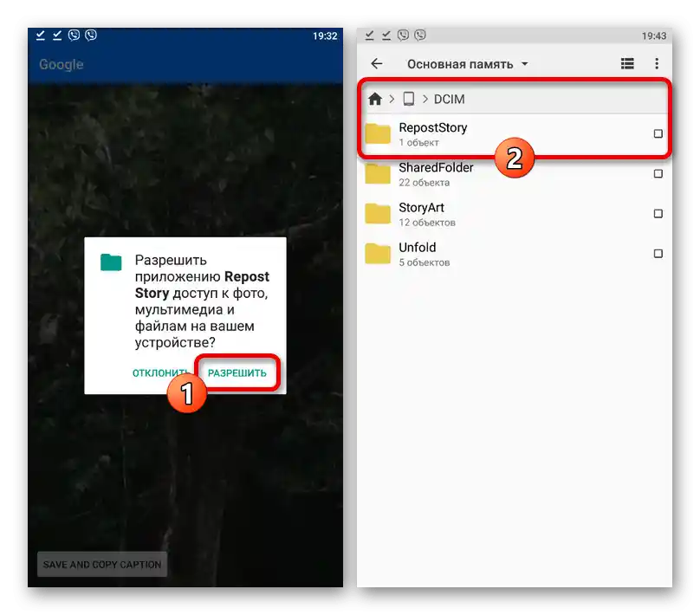The image size is (700, 615).
Task: Tap SAVE AND COPY CAPTION button
Action: (x=102, y=564)
